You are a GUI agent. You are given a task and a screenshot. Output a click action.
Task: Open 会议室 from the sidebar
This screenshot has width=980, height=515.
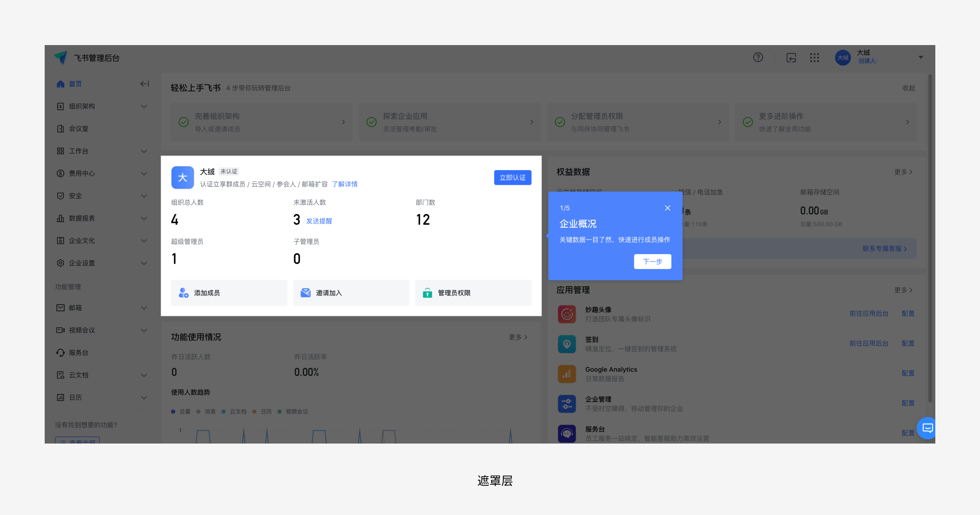pyautogui.click(x=78, y=128)
